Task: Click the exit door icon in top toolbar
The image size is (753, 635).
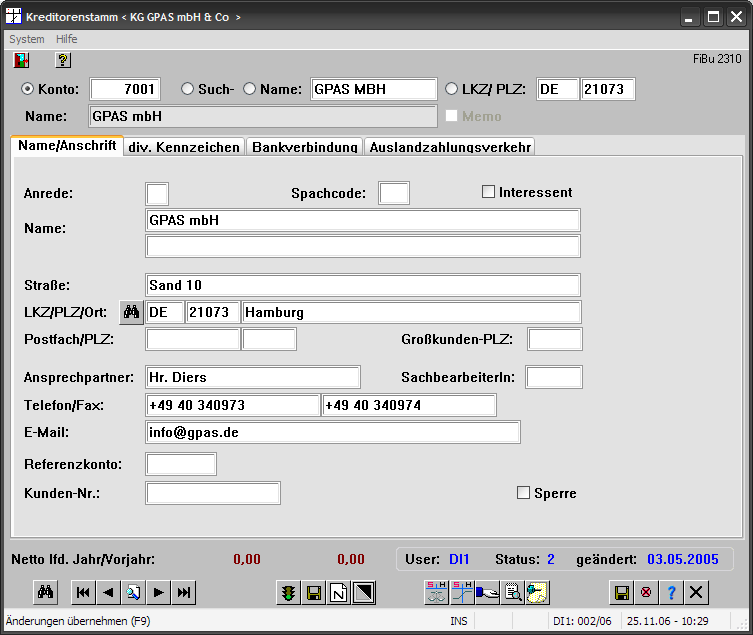Action: (21, 60)
